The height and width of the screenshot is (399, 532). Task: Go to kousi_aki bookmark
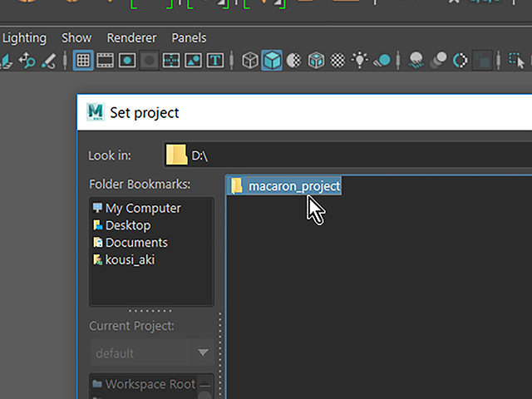pyautogui.click(x=124, y=260)
